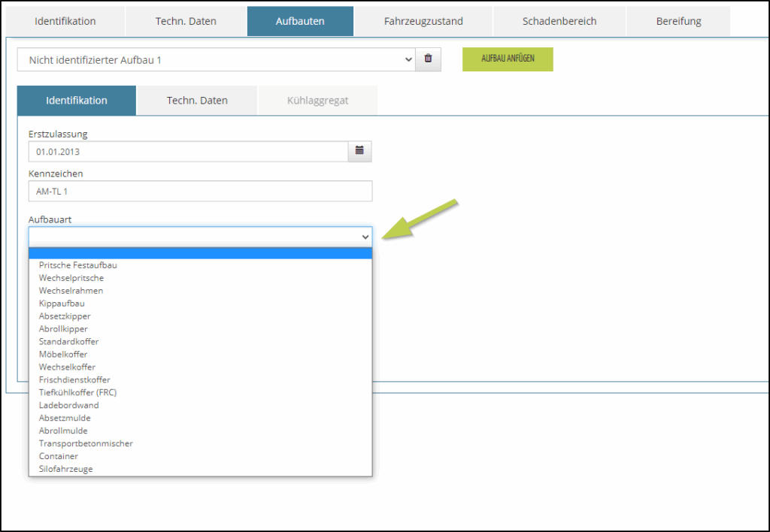The width and height of the screenshot is (770, 532).
Task: Select Ladebordwand from the dropdown list
Action: [68, 405]
